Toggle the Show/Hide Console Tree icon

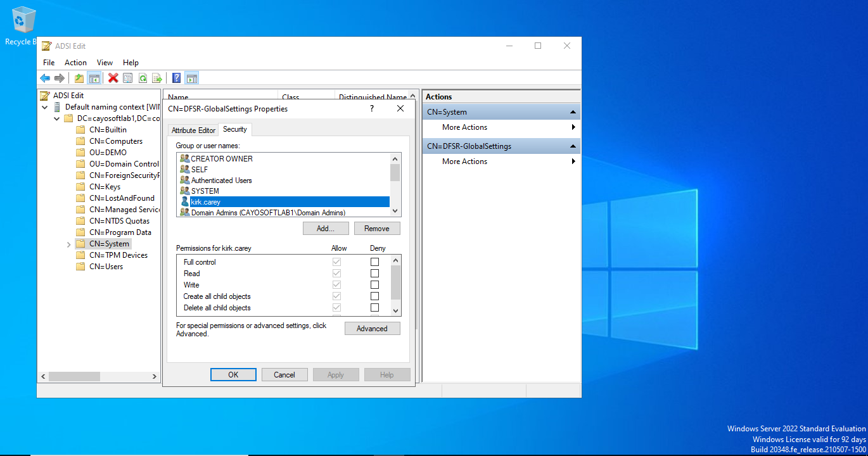pyautogui.click(x=94, y=78)
